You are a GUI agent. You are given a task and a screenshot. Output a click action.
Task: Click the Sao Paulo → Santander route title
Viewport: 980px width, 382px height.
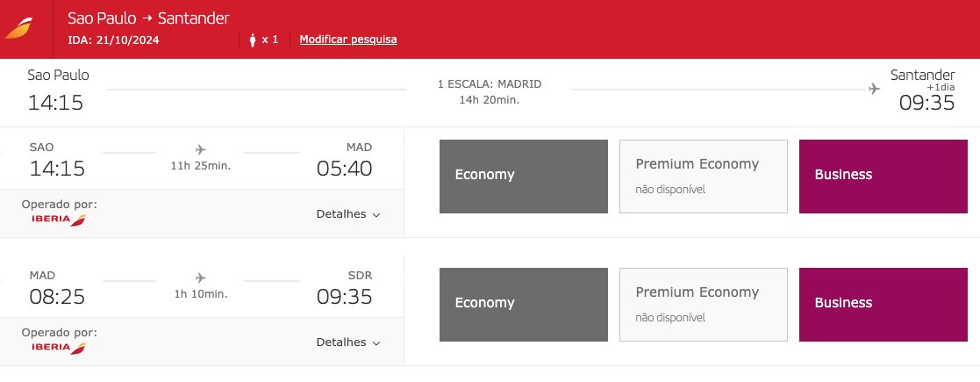pyautogui.click(x=149, y=18)
